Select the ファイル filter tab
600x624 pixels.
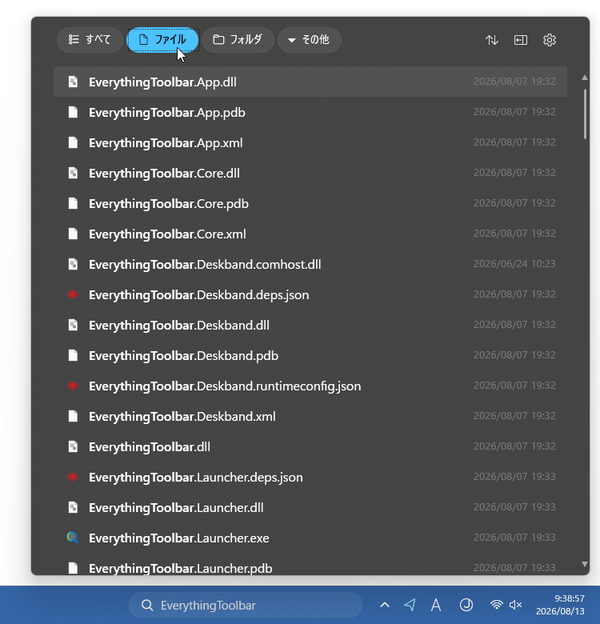pos(162,40)
